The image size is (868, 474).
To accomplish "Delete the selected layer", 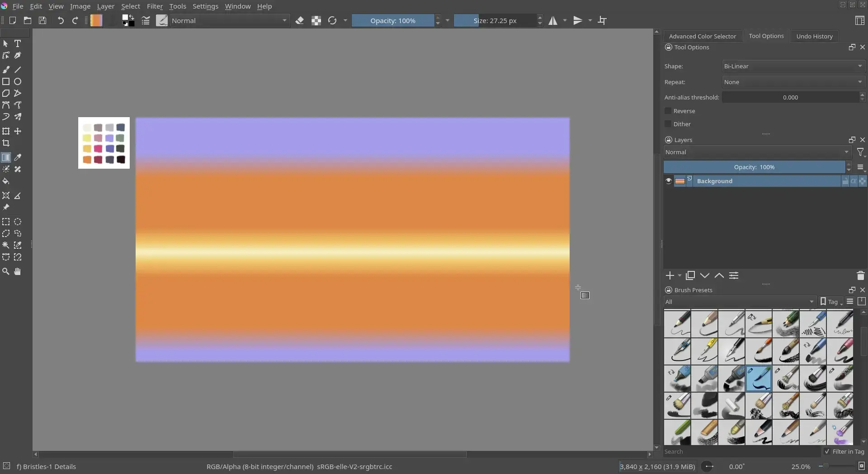I will point(860,275).
